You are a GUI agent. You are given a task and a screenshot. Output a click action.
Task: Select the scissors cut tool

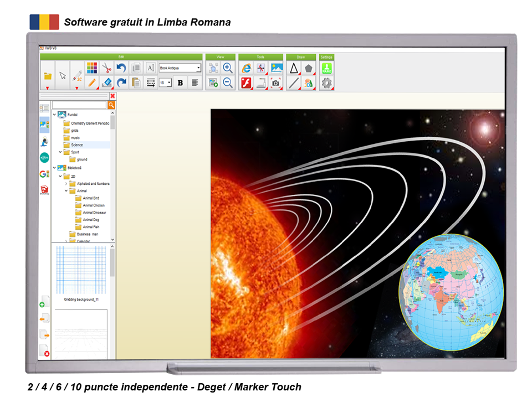point(106,68)
